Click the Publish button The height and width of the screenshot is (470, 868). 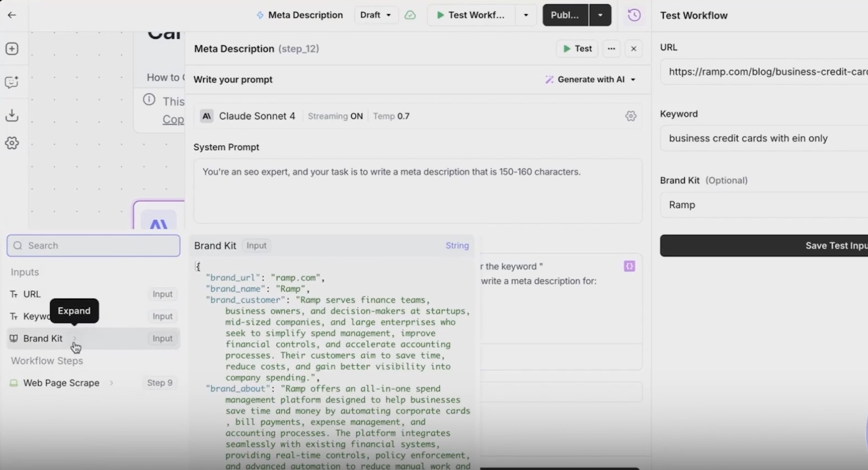pyautogui.click(x=565, y=15)
